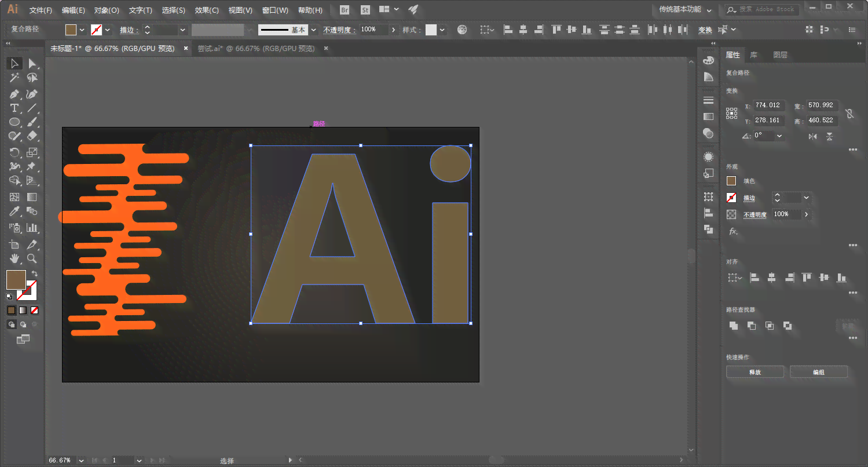
Task: Flip horizontally in the transform section
Action: click(813, 136)
